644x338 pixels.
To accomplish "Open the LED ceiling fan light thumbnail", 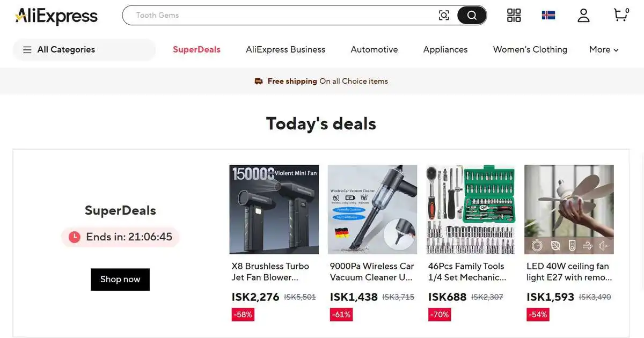I will (x=569, y=209).
